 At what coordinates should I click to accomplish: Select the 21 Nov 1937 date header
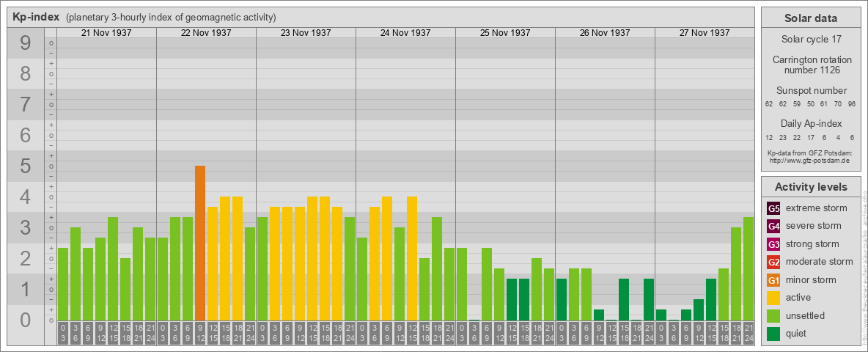106,33
